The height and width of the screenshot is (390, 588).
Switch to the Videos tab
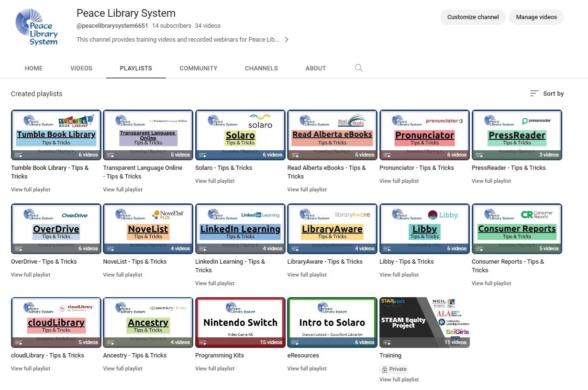(x=81, y=68)
